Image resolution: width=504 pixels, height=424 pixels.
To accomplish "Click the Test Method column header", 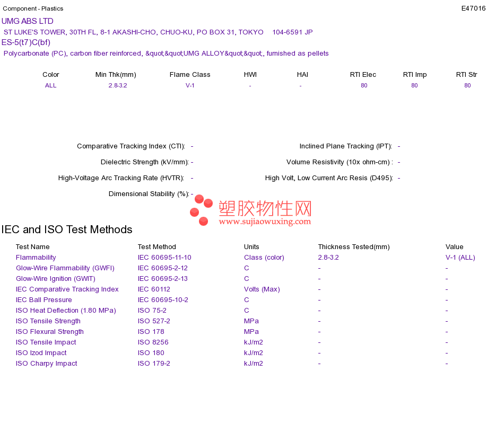I will click(x=157, y=246).
